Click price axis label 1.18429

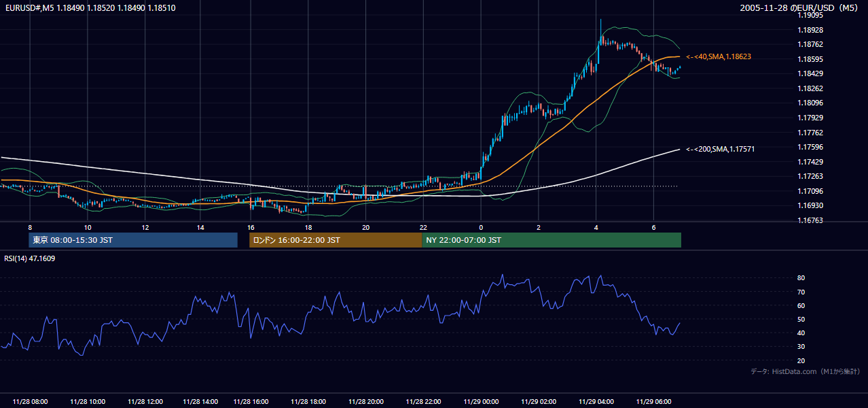[x=810, y=73]
